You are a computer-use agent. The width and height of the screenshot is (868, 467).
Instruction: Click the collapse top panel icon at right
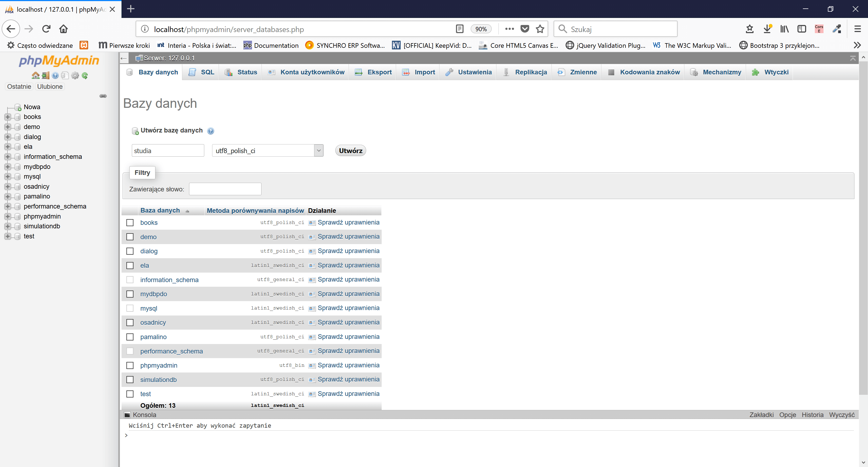point(853,58)
